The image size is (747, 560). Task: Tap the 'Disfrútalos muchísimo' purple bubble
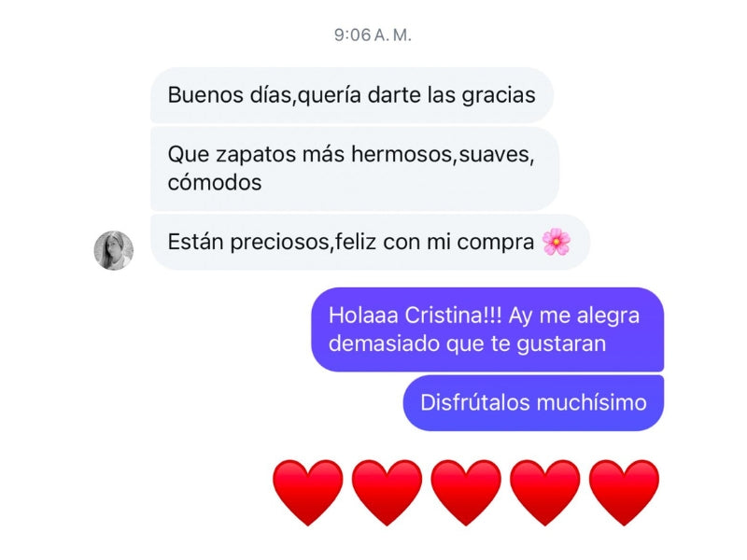point(533,403)
